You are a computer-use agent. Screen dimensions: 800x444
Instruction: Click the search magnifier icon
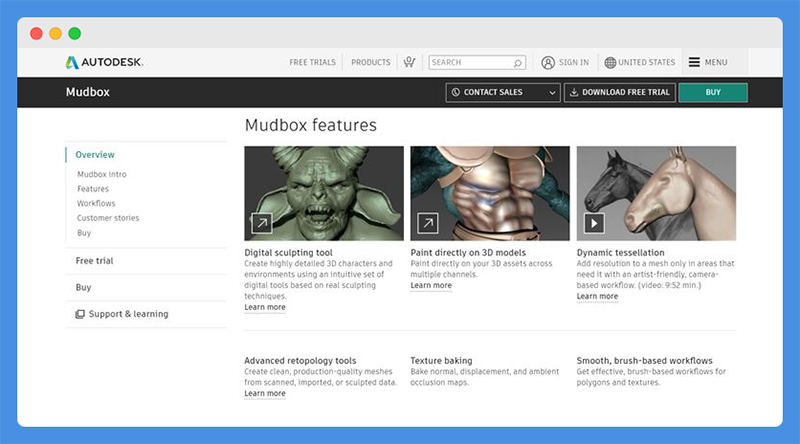click(x=517, y=63)
